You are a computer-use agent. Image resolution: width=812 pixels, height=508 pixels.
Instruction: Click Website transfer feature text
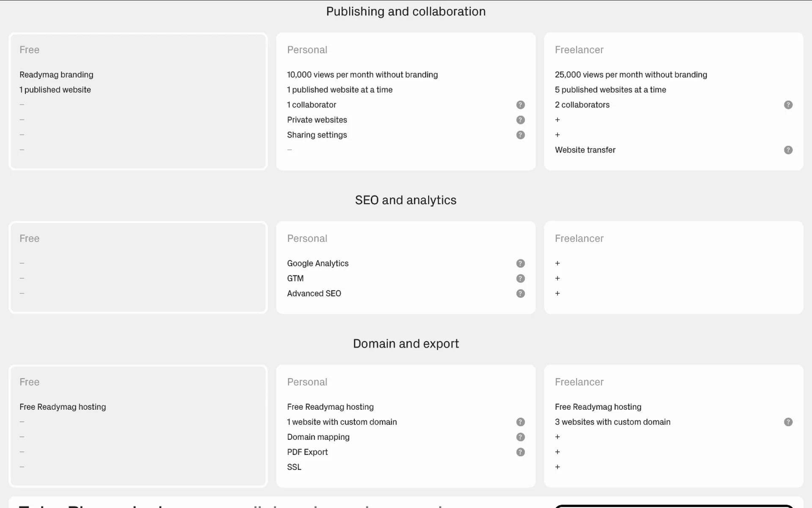point(585,150)
